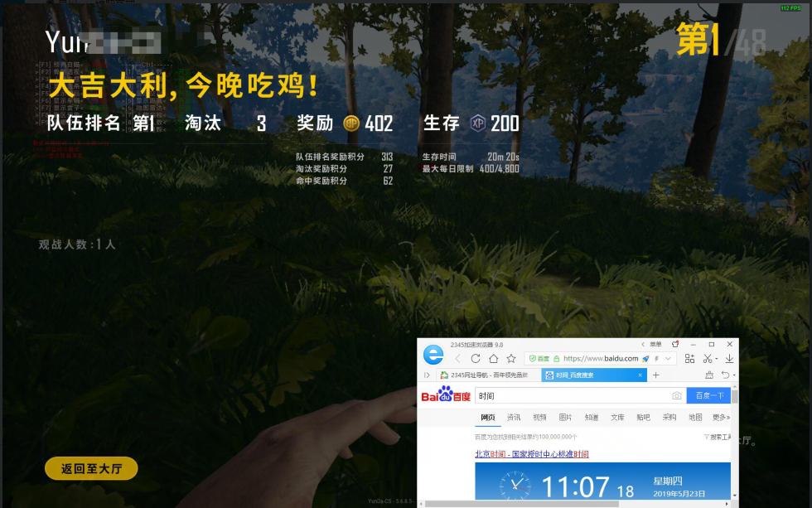Viewport: 812px width, 508px height.
Task: Click 百度一下 search button
Action: [709, 395]
